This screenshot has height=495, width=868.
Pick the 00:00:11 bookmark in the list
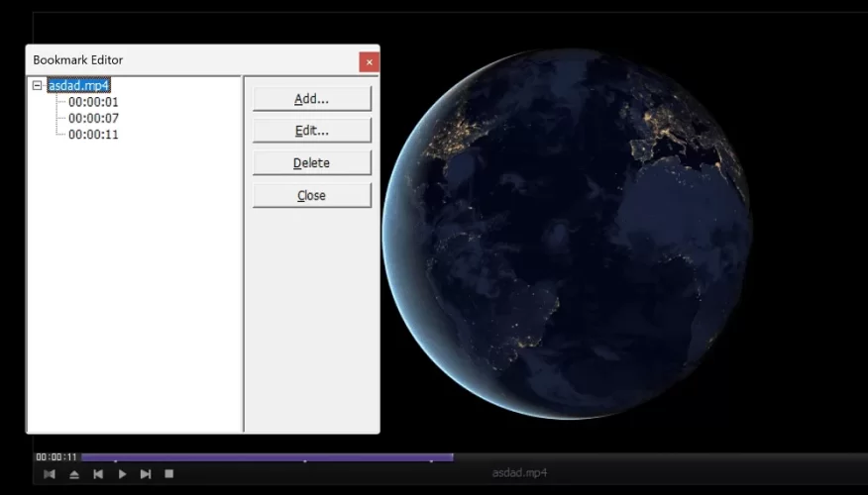coord(93,134)
